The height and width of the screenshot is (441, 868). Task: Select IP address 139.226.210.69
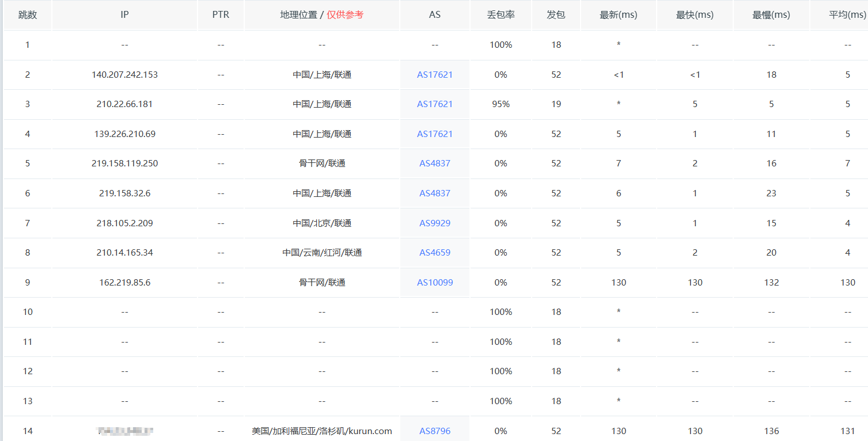125,134
